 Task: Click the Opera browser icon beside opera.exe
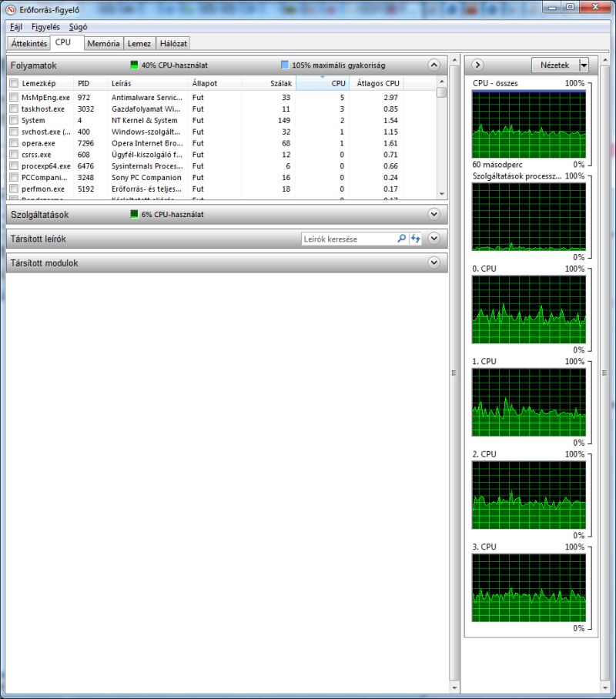pyautogui.click(x=15, y=143)
